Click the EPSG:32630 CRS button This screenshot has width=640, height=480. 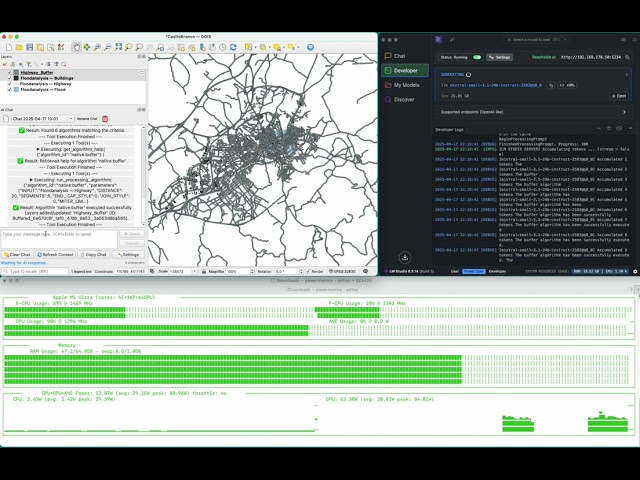(342, 271)
